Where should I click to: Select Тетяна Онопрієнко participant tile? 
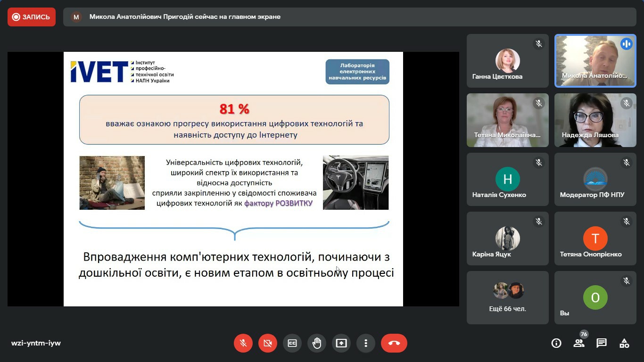[595, 239]
